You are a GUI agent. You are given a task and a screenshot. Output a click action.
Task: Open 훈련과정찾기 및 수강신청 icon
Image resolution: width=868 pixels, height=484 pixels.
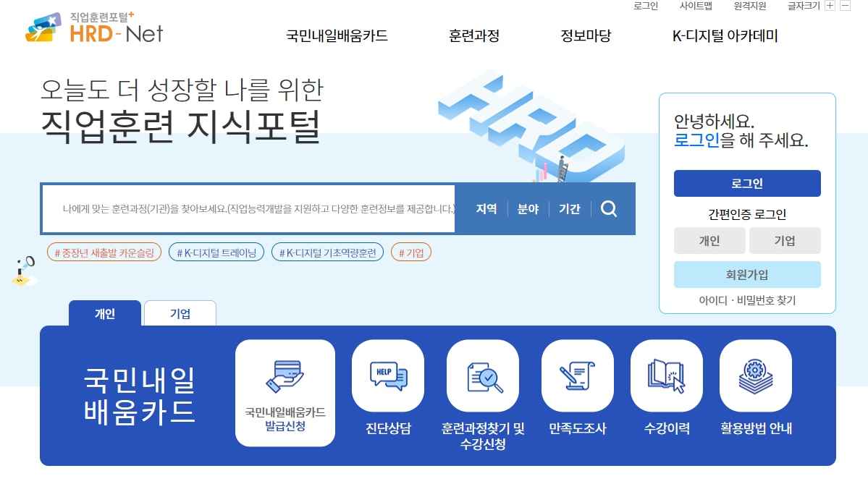coord(483,375)
